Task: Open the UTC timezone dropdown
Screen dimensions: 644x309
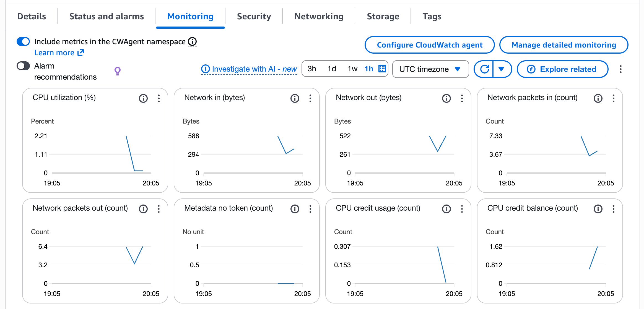Action: coord(430,69)
